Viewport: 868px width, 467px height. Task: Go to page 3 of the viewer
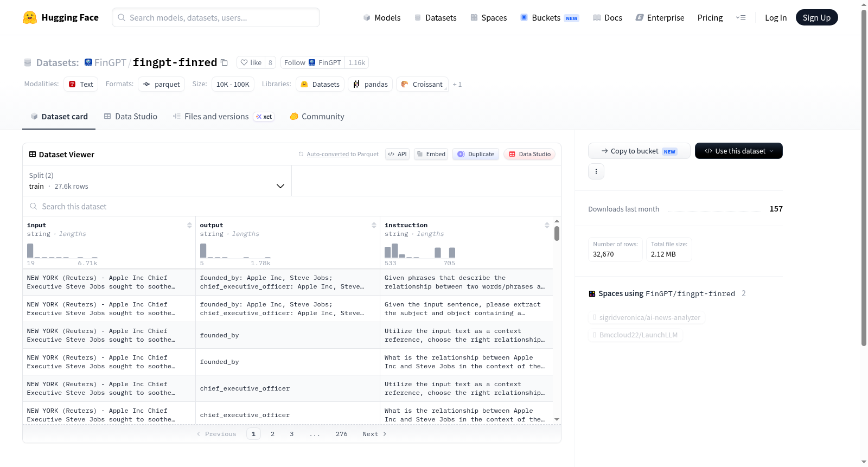pyautogui.click(x=292, y=434)
